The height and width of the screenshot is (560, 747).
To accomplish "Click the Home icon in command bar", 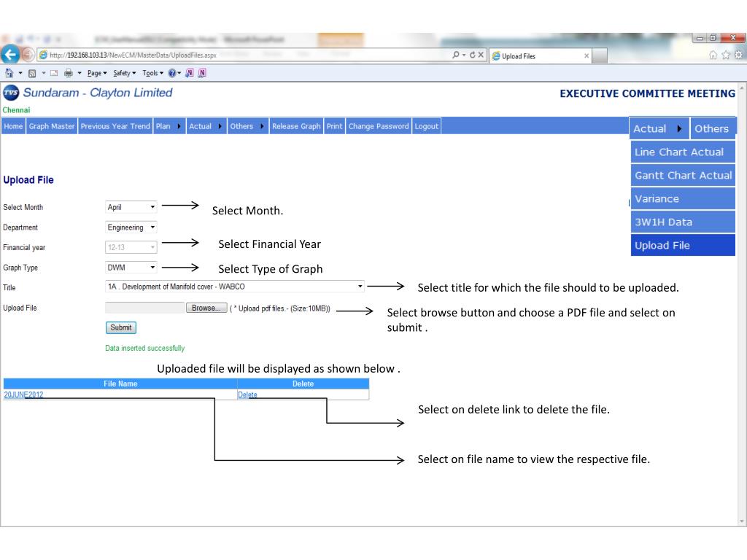I will 9,73.
